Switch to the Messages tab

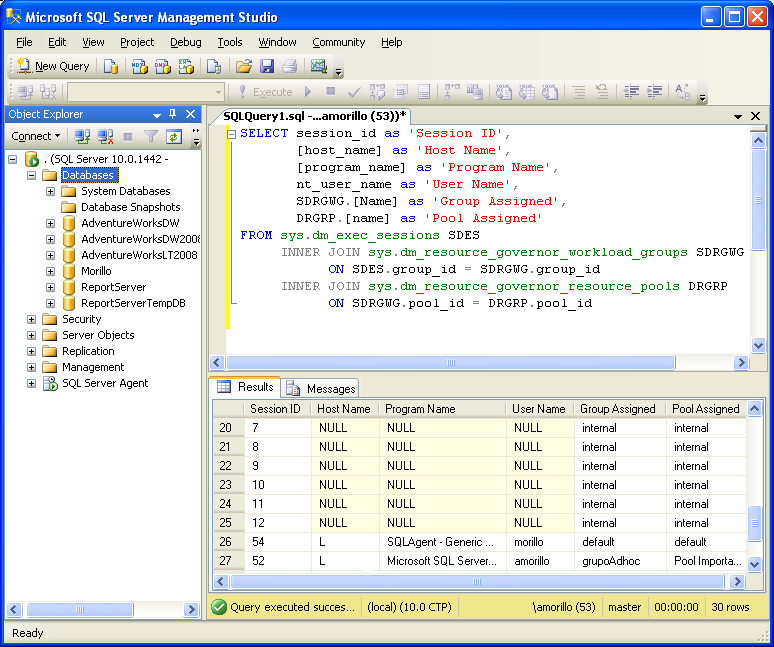[321, 388]
